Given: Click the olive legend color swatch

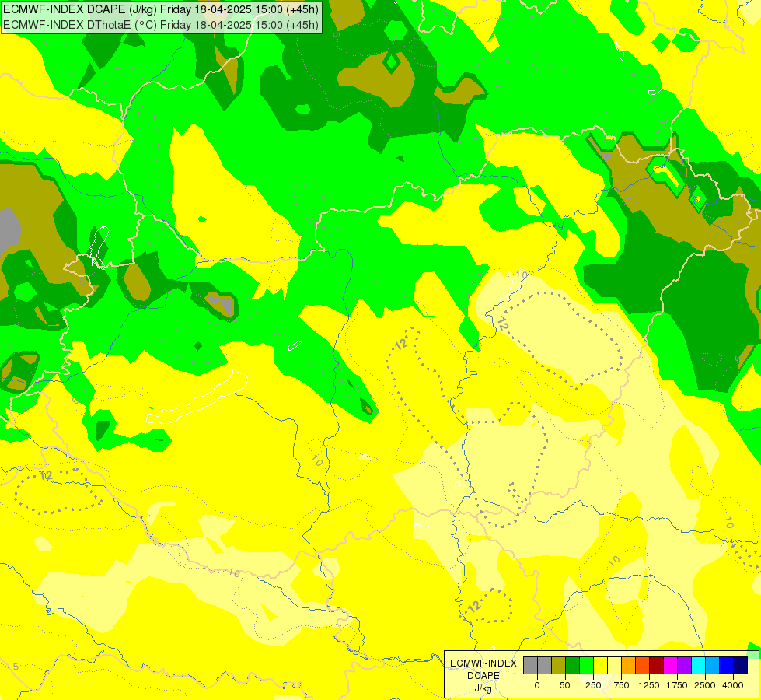Looking at the screenshot, I should click(x=559, y=665).
